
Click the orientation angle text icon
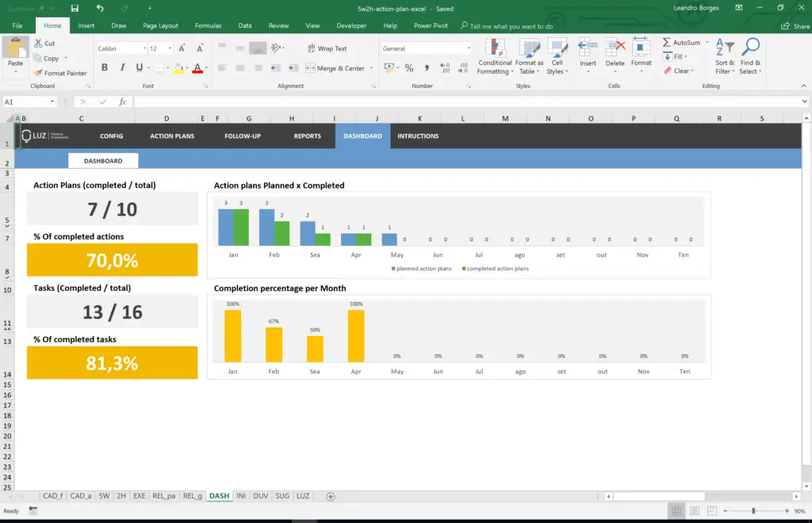tap(276, 48)
